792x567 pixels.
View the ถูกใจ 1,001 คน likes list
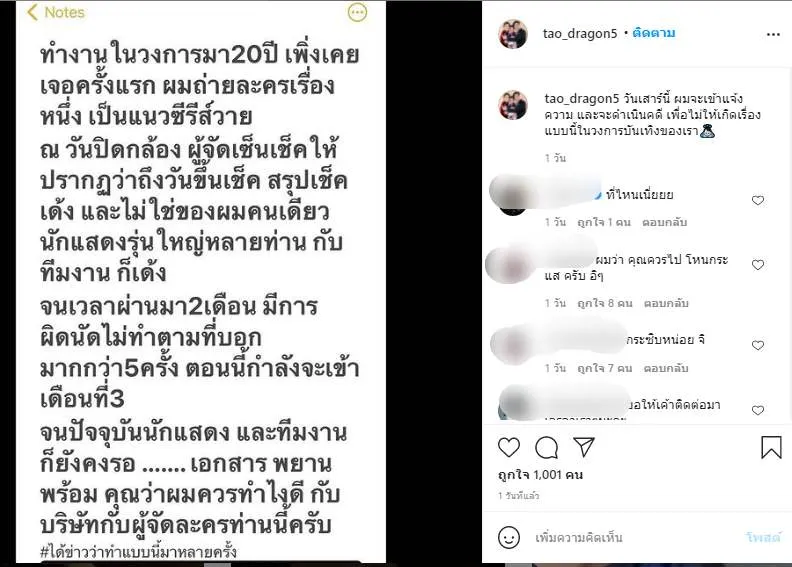click(x=540, y=475)
